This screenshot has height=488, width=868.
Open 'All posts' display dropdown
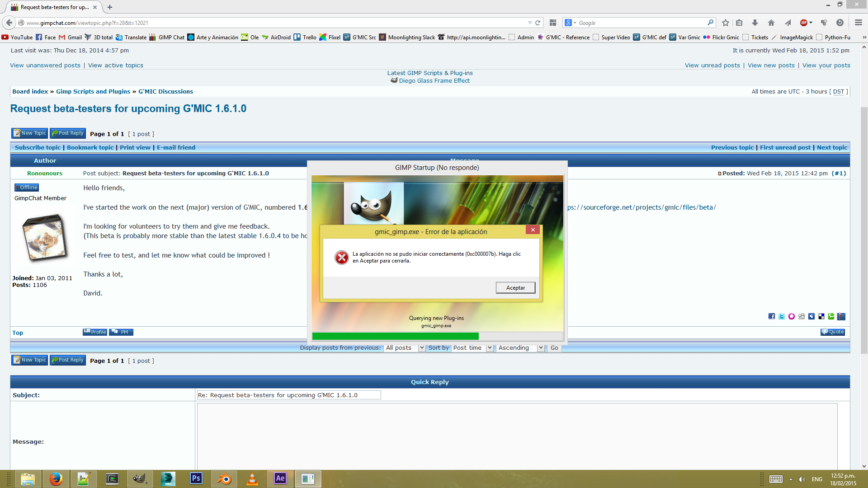coord(404,348)
